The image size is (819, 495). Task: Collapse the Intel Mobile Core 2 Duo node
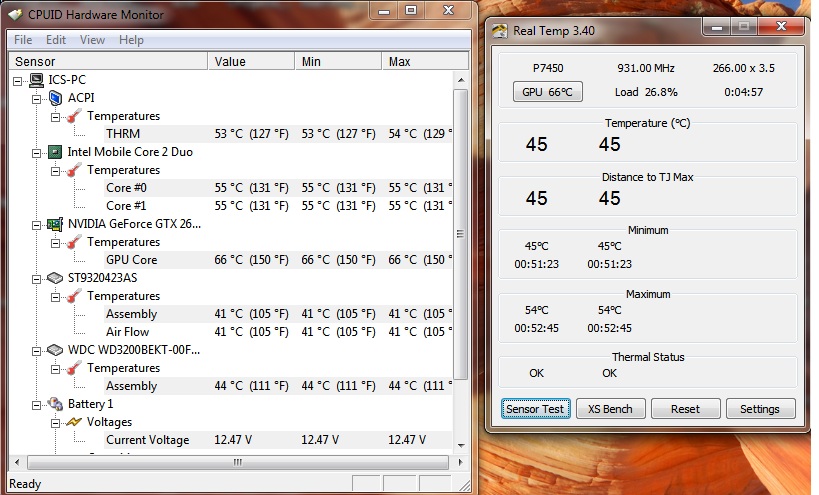click(36, 153)
